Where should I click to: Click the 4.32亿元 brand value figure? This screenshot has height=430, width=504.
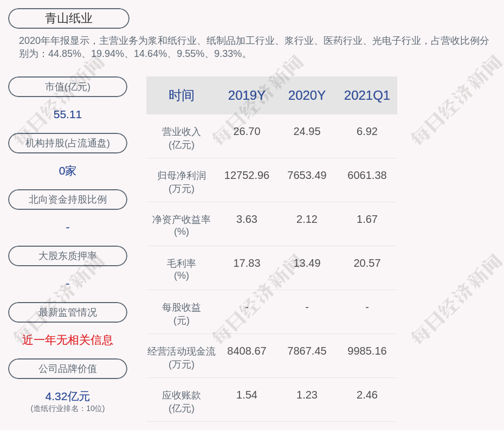click(68, 396)
